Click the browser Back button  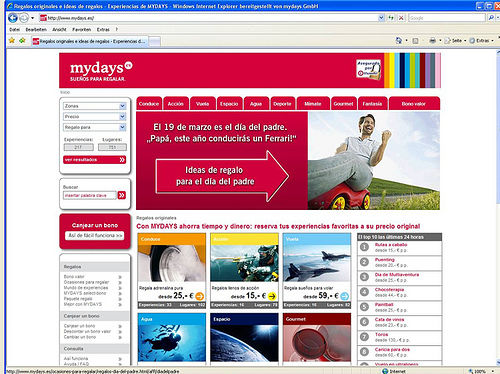(13, 18)
